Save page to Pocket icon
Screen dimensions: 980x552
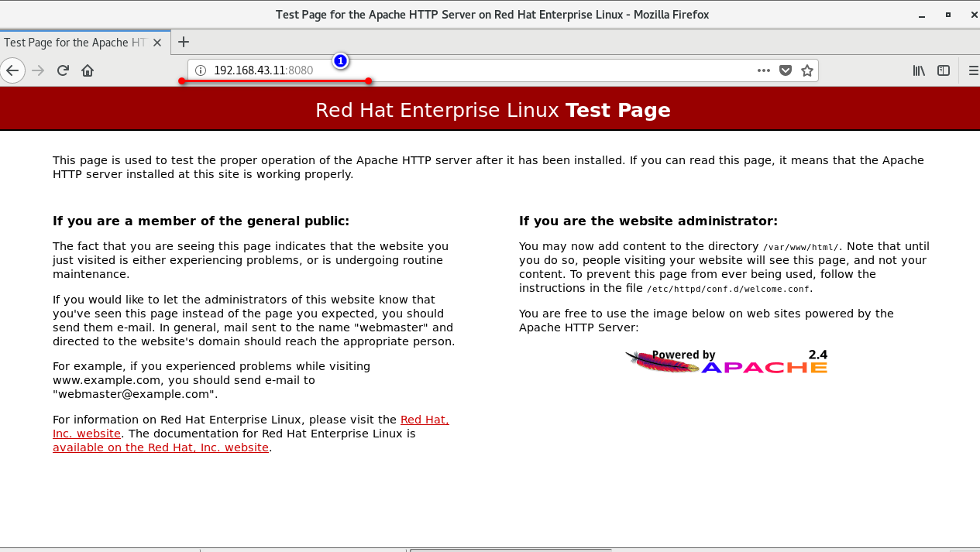tap(786, 70)
